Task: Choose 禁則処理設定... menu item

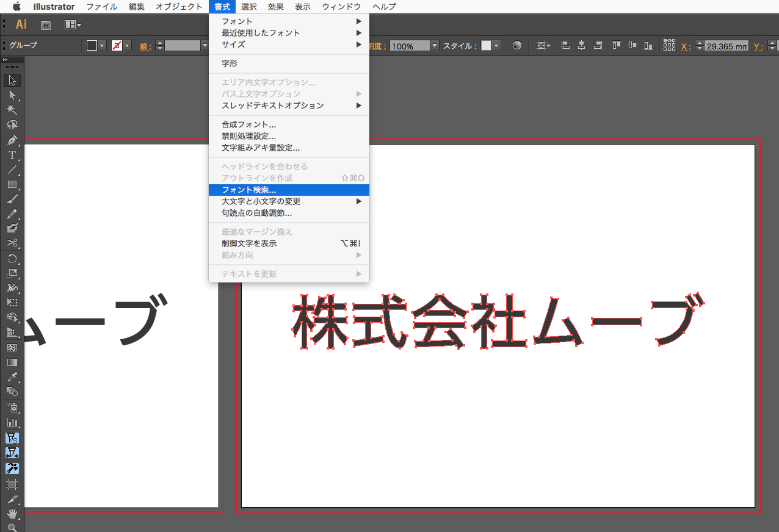Action: click(x=289, y=136)
